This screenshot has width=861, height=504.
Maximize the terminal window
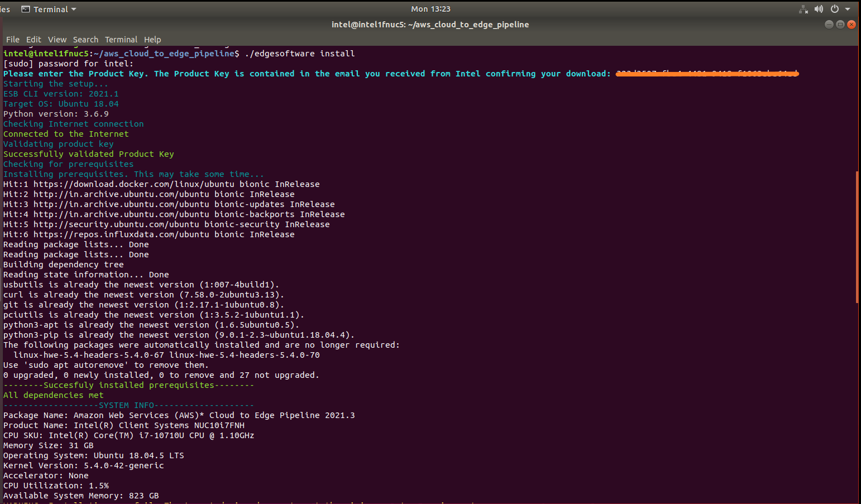[x=840, y=25]
